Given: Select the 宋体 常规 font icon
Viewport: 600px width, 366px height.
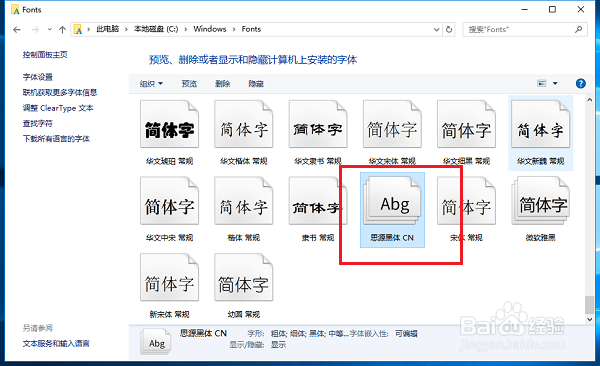Looking at the screenshot, I should tap(466, 201).
